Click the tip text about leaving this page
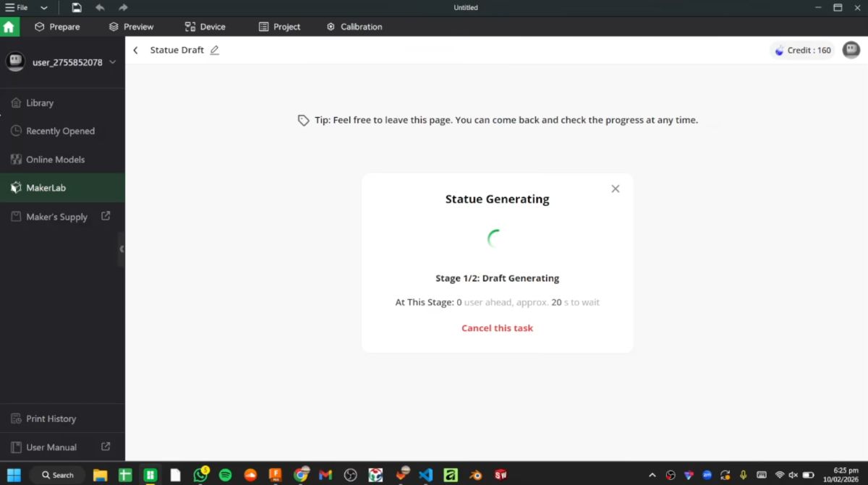The height and width of the screenshot is (485, 868). (x=506, y=120)
